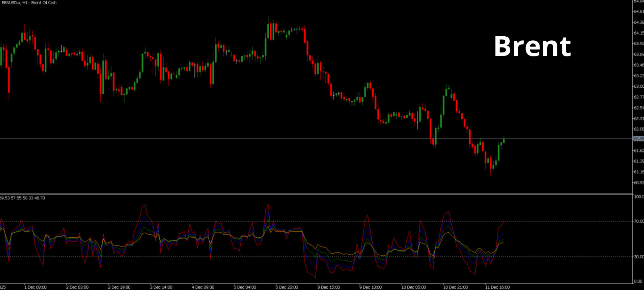
Task: Click the "10 Dec 05:00" time label
Action: point(413,287)
